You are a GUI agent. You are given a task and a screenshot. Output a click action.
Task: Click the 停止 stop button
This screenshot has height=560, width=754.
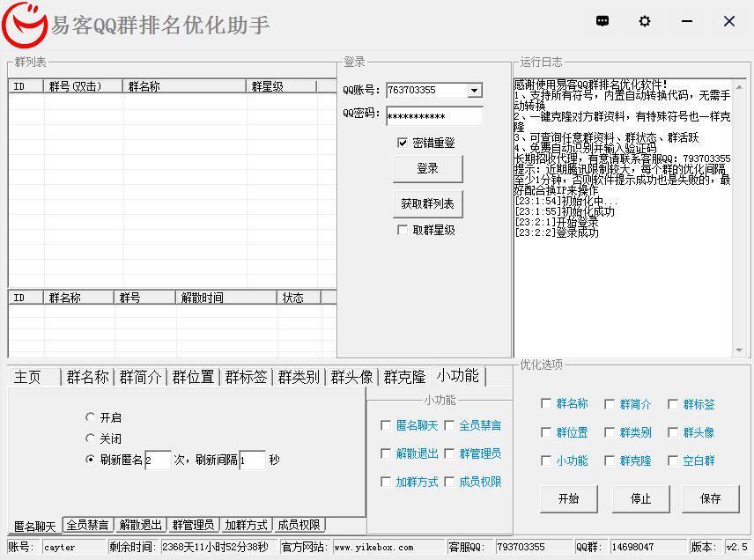pos(640,498)
